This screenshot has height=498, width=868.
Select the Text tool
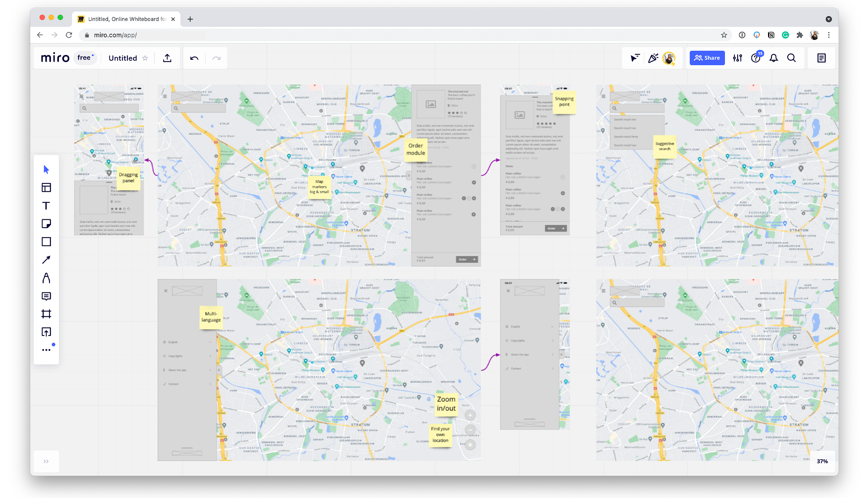[46, 206]
